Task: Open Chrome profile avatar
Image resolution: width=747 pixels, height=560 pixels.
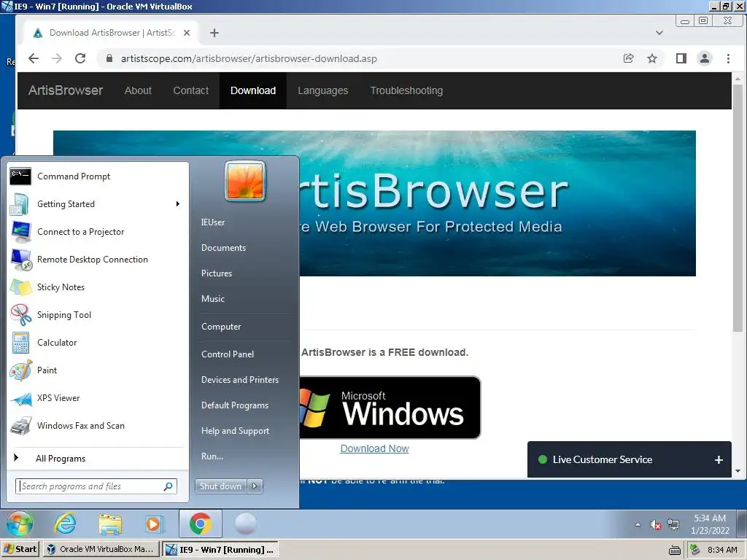Action: pyautogui.click(x=705, y=58)
